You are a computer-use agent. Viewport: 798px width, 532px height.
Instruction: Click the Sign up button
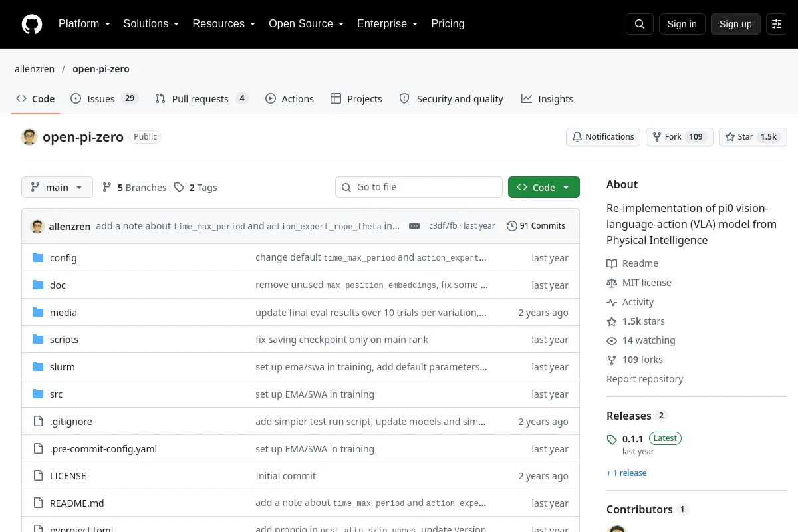735,24
